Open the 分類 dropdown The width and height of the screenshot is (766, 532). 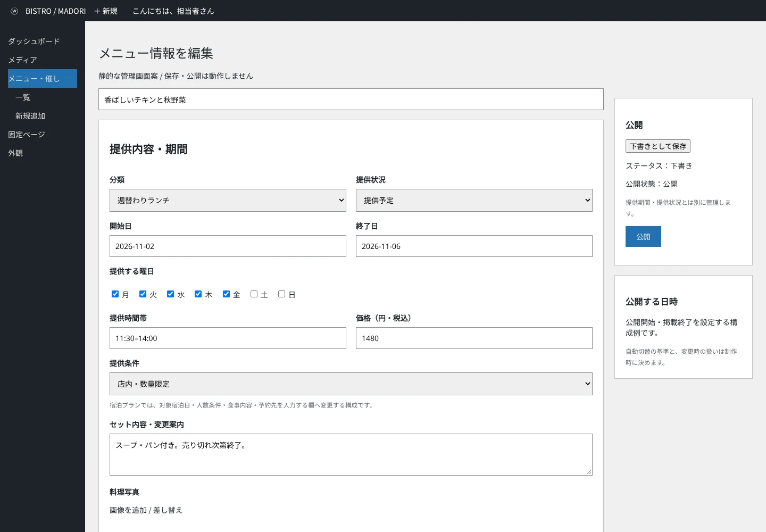point(228,201)
